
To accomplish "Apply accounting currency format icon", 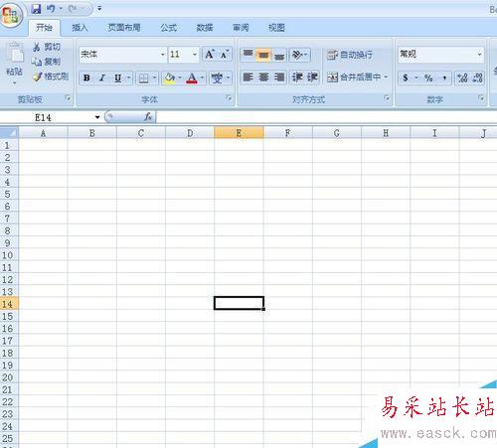I will point(406,78).
